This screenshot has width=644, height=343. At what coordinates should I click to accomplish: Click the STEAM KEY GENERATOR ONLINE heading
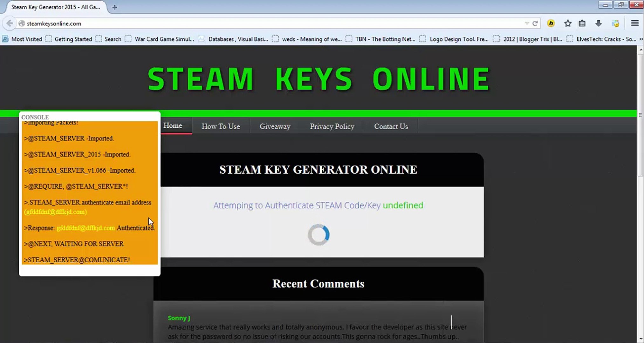[x=318, y=170]
